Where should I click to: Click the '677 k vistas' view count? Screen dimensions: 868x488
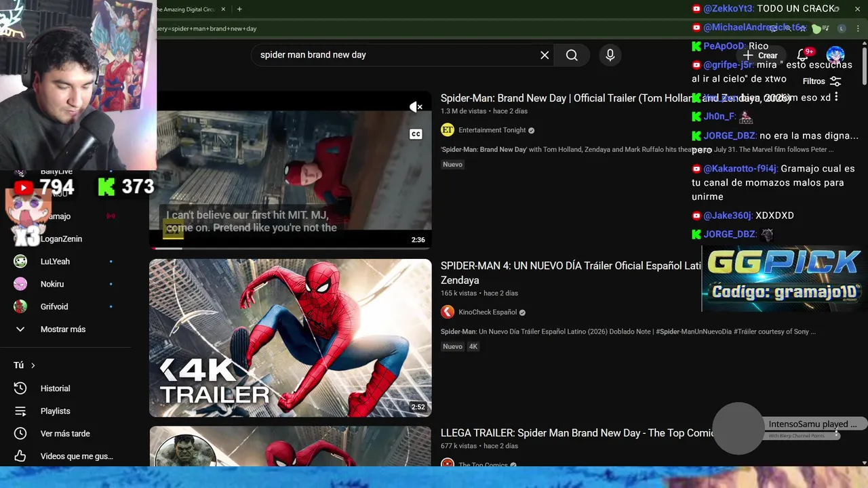point(458,446)
